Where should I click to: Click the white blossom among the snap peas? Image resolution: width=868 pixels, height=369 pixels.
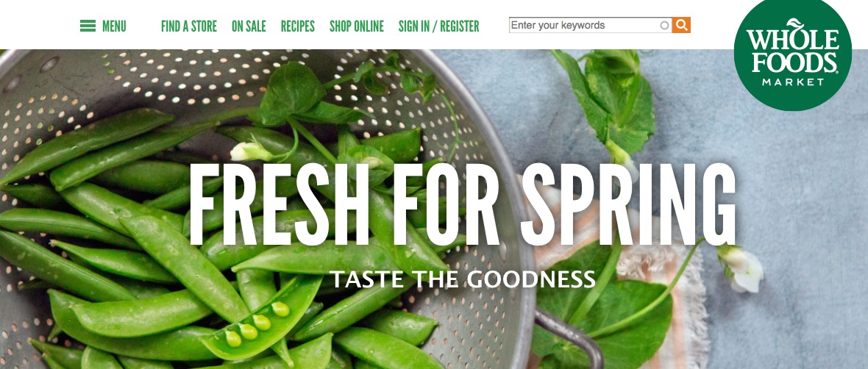coord(252,151)
